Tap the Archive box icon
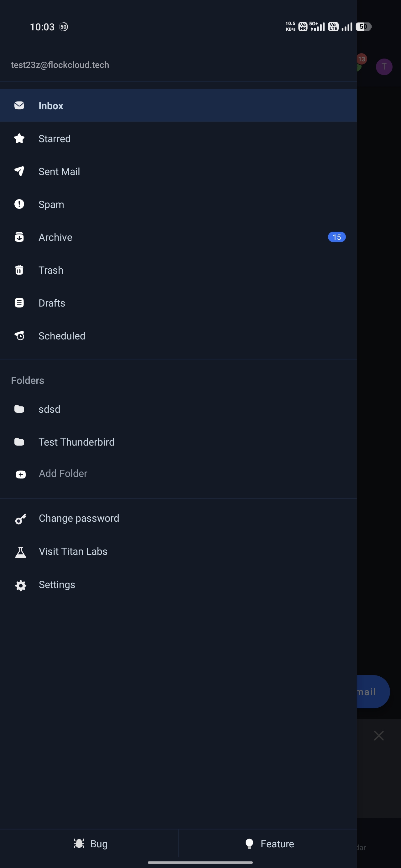The width and height of the screenshot is (401, 868). point(19,237)
